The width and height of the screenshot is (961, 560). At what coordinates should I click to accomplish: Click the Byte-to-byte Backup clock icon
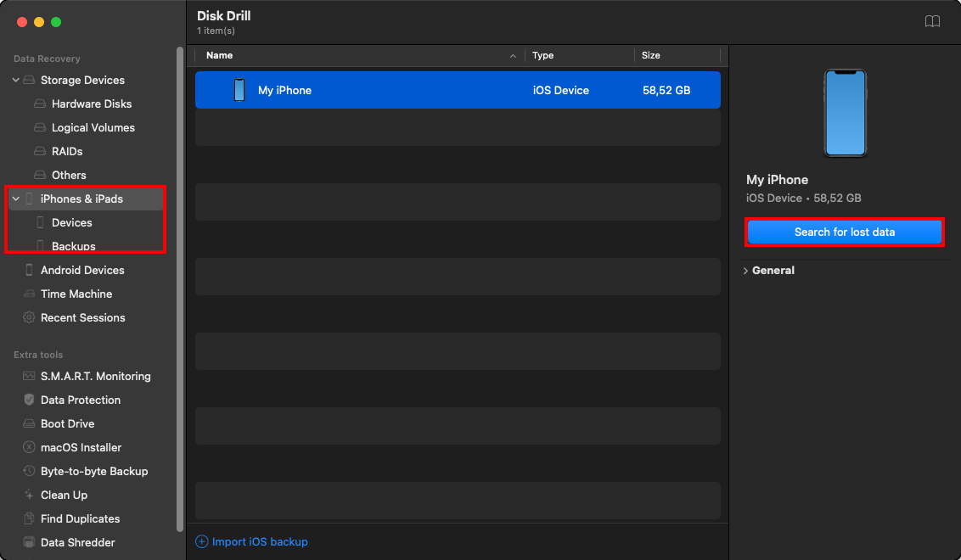pos(29,471)
